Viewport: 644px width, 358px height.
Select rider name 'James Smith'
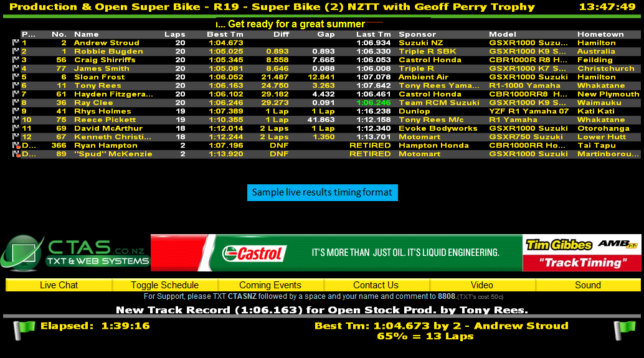click(x=102, y=68)
